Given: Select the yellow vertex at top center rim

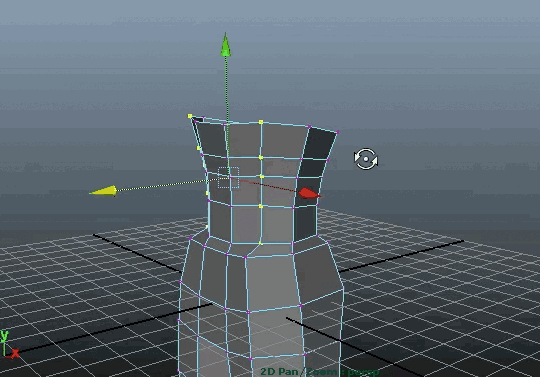Looking at the screenshot, I should 261,122.
